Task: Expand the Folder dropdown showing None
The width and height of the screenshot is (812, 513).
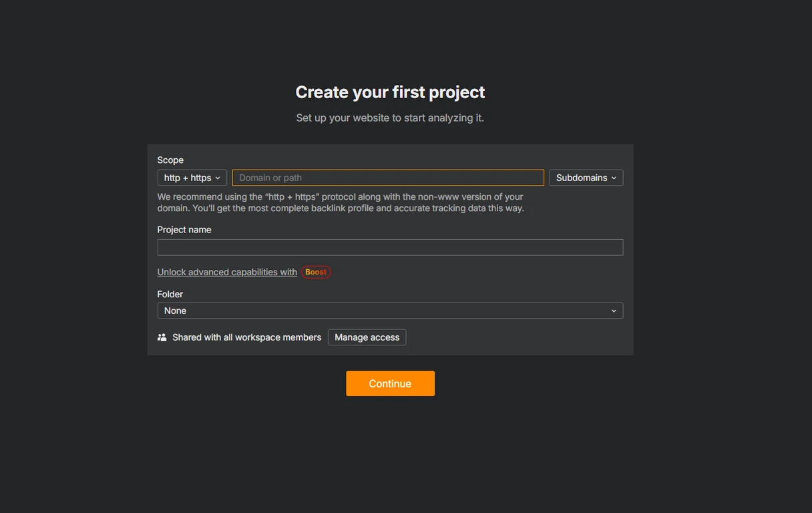Action: coord(390,311)
